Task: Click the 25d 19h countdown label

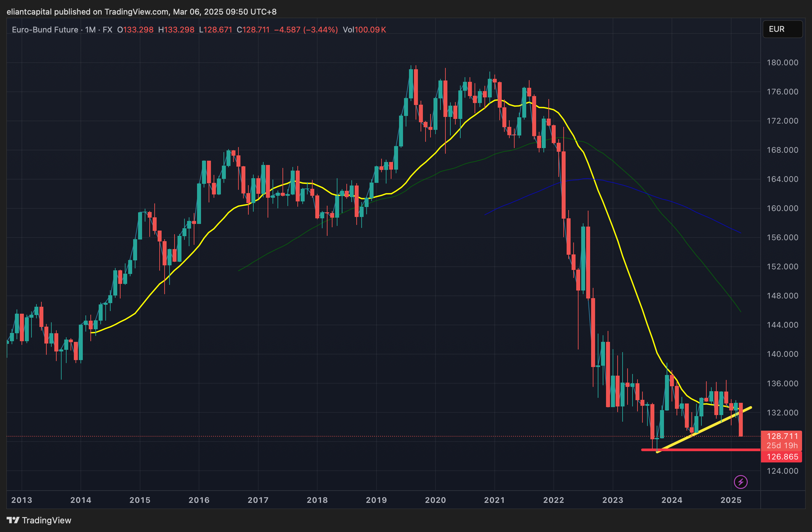Action: point(782,445)
